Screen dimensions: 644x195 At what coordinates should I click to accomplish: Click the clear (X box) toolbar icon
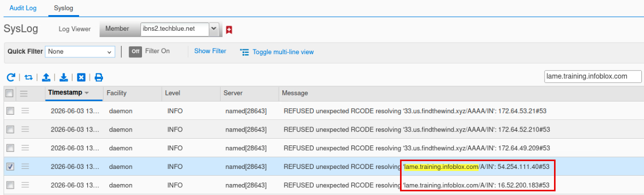(81, 77)
